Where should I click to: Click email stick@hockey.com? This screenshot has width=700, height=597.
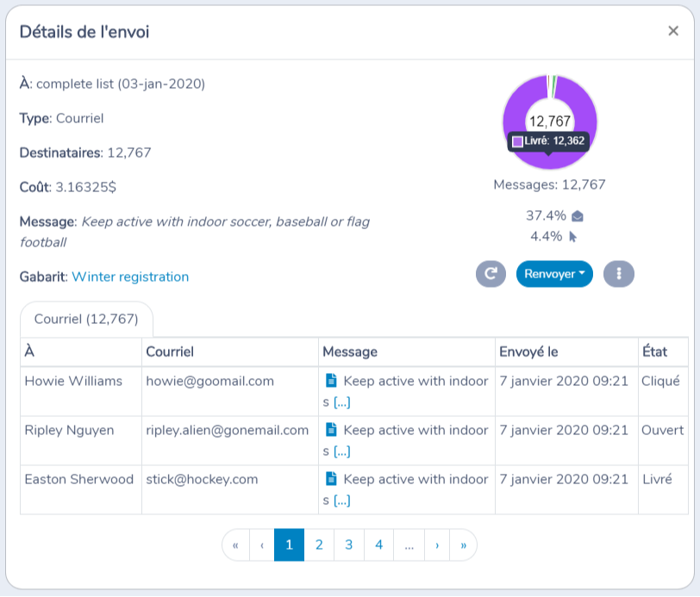coord(202,479)
